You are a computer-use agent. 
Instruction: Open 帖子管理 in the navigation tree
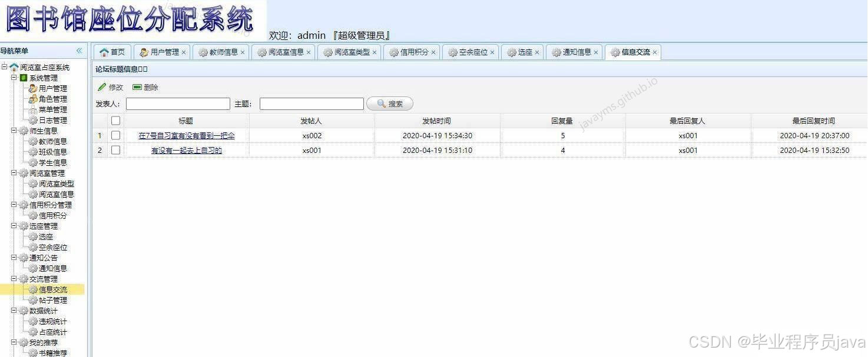point(53,300)
